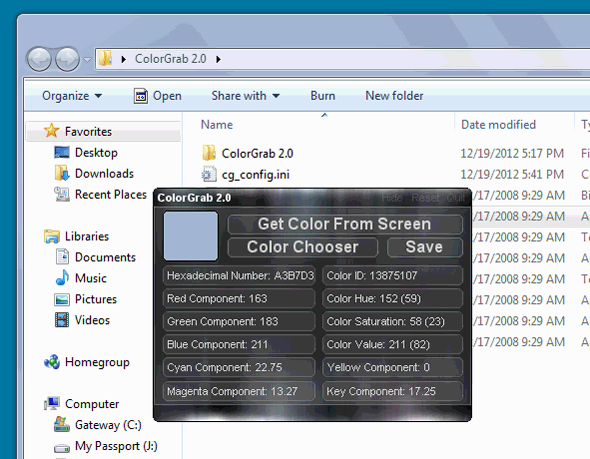
Task: Open the Color Chooser
Action: click(x=303, y=247)
